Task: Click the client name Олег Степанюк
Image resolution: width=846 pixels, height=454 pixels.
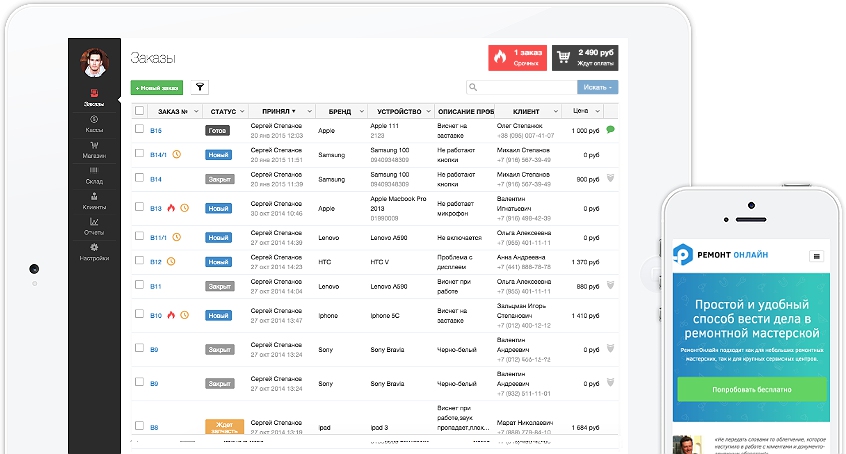Action: pyautogui.click(x=520, y=126)
